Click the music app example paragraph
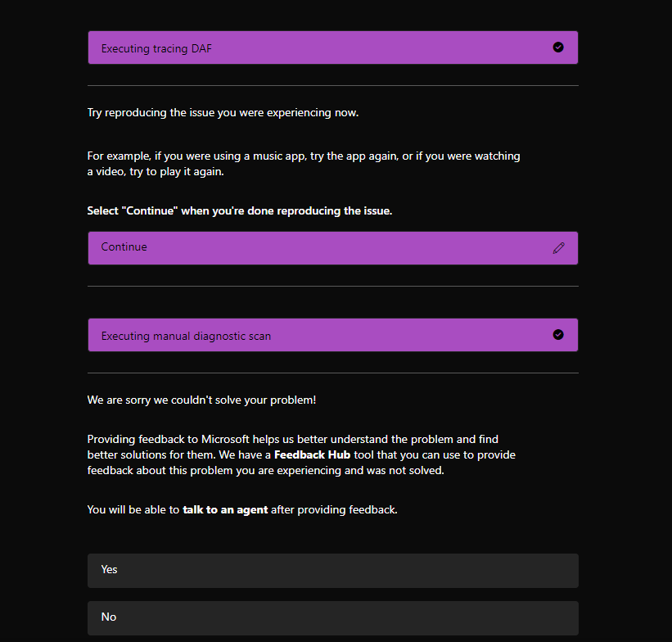The height and width of the screenshot is (642, 672). [303, 156]
